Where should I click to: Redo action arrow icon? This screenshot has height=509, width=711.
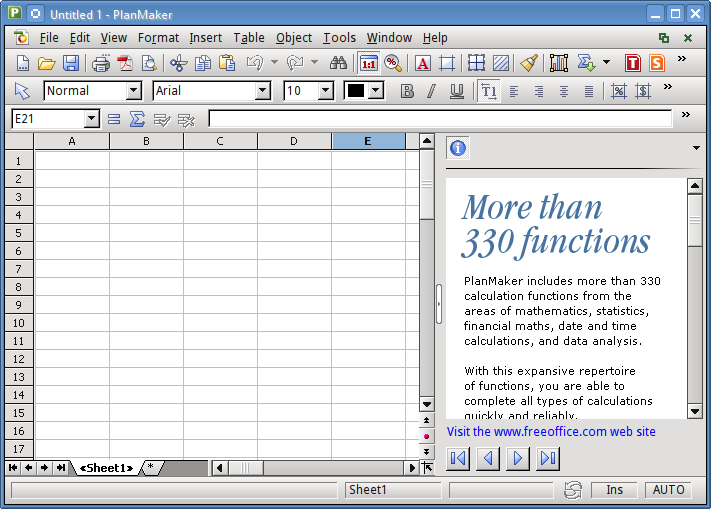tap(295, 63)
